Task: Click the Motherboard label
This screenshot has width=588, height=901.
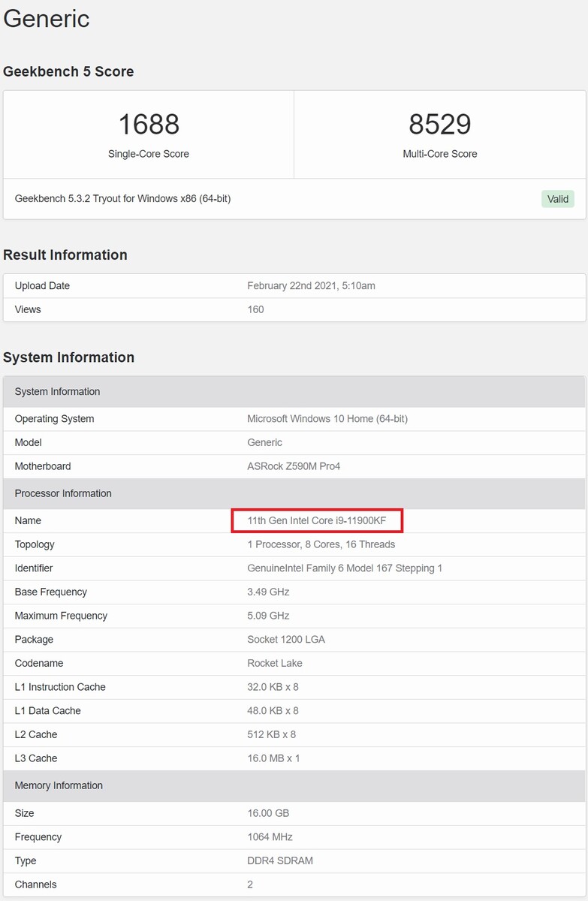Action: point(43,466)
